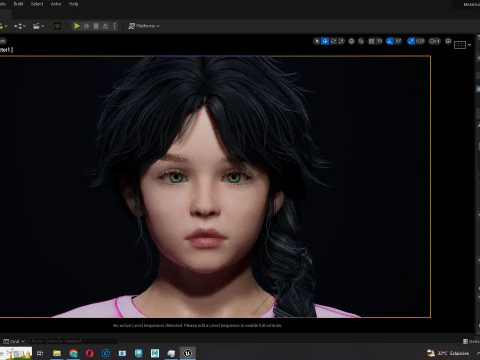Toggle grid snapping in viewport
480x360 pixels.
[371, 41]
